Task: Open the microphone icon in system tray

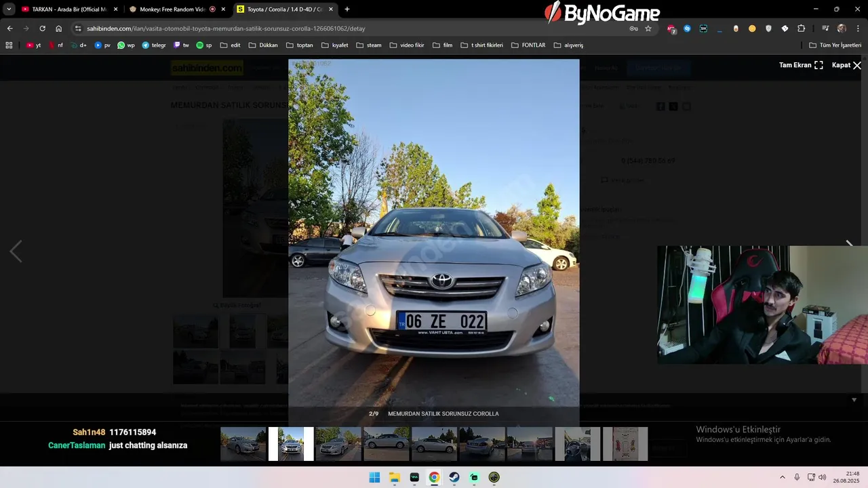Action: pyautogui.click(x=797, y=477)
